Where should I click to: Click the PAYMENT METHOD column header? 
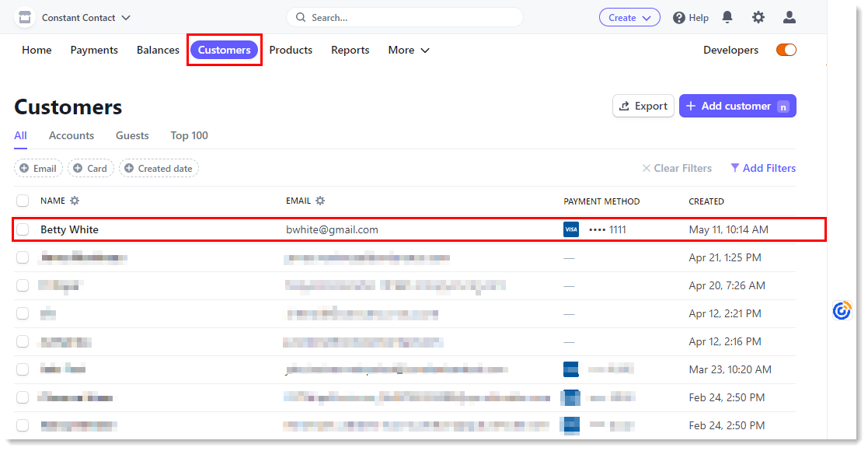601,201
